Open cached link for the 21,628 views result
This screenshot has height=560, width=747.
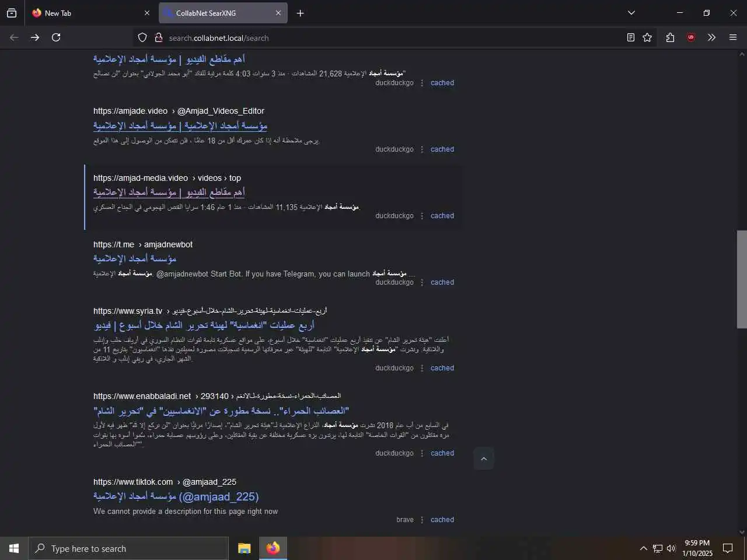pyautogui.click(x=442, y=83)
